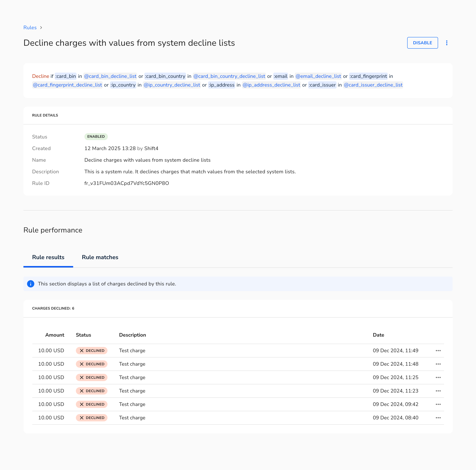476x470 pixels.
Task: Click the blue info icon in the banner
Action: (30, 284)
